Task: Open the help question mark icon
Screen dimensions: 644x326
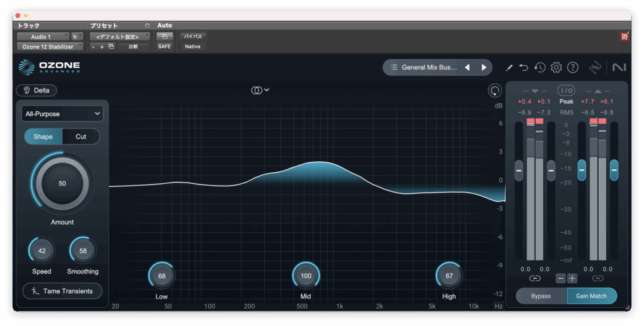Action: (572, 67)
